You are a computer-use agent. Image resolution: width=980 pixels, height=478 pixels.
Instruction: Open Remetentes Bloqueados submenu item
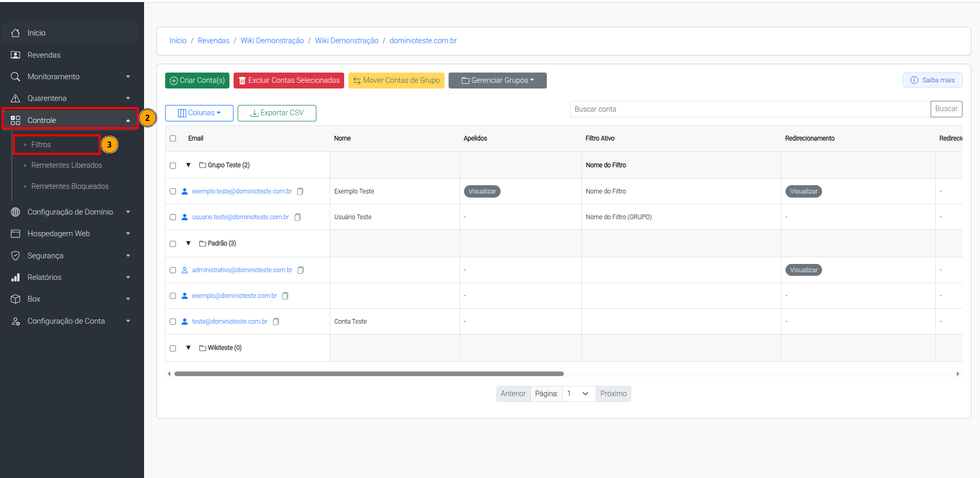(x=70, y=186)
